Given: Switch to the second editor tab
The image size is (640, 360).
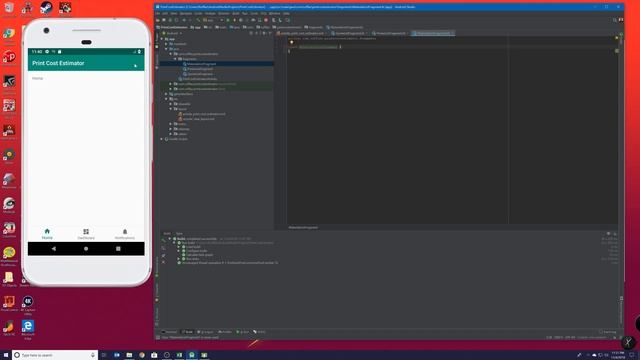Looking at the screenshot, I should pyautogui.click(x=349, y=33).
